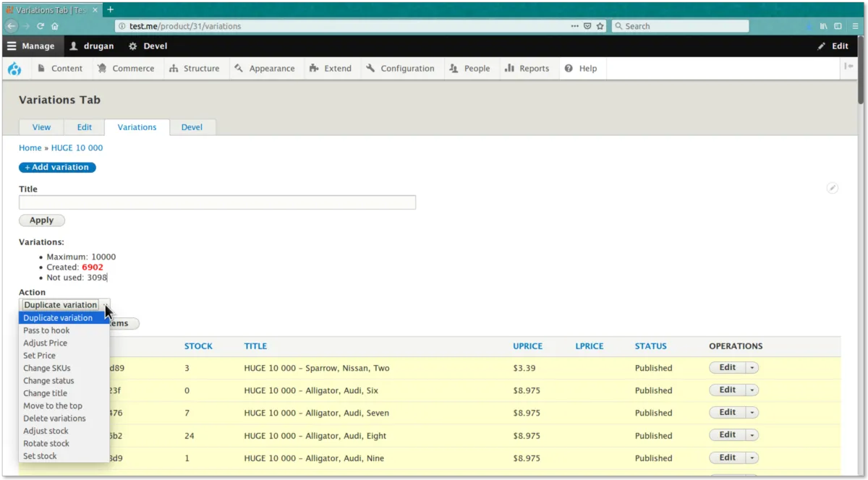Click the Drupal home logo icon
Screen dimensions: 868x480
(x=14, y=69)
